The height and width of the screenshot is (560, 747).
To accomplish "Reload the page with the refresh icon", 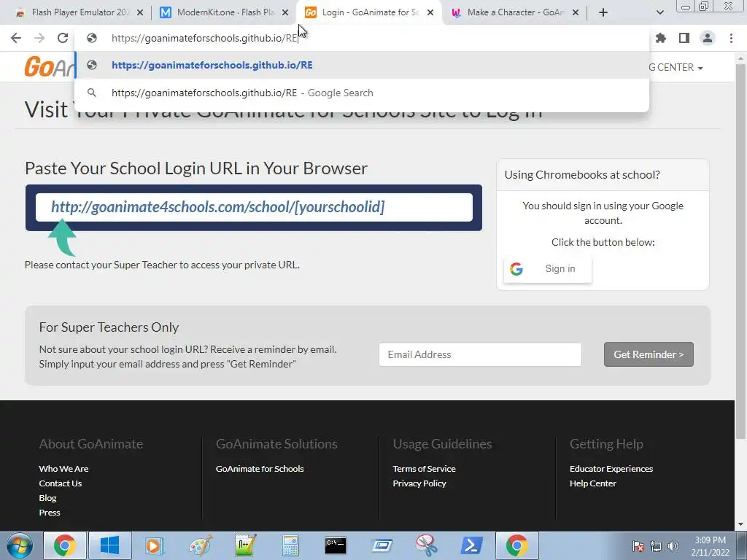I will [x=63, y=38].
